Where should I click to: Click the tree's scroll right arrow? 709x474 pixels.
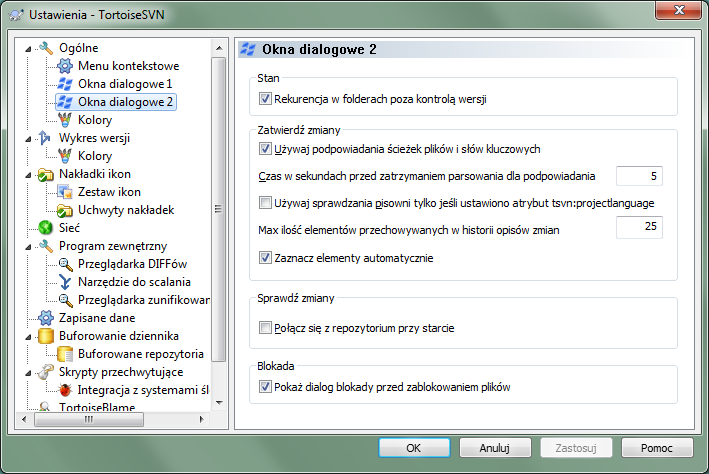click(x=202, y=419)
